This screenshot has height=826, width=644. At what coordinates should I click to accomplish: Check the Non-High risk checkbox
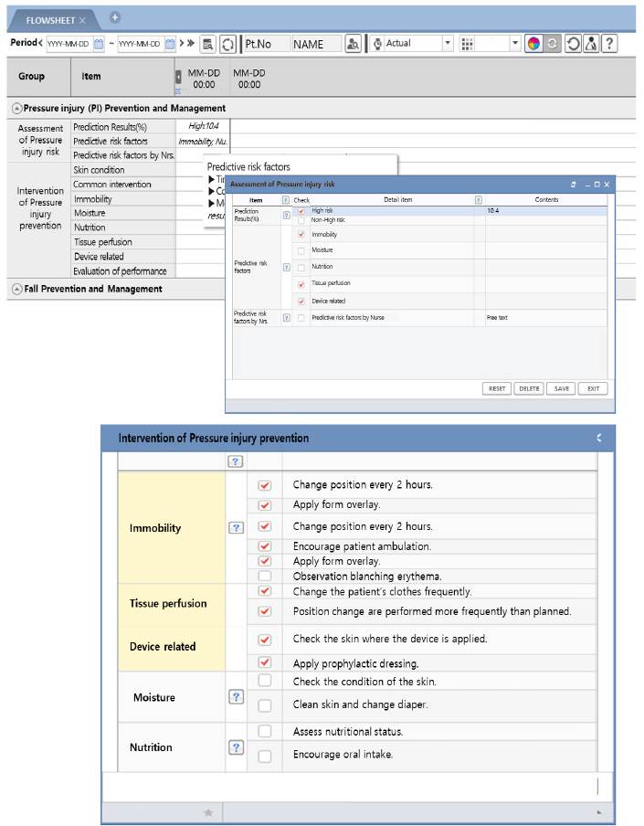coord(301,220)
